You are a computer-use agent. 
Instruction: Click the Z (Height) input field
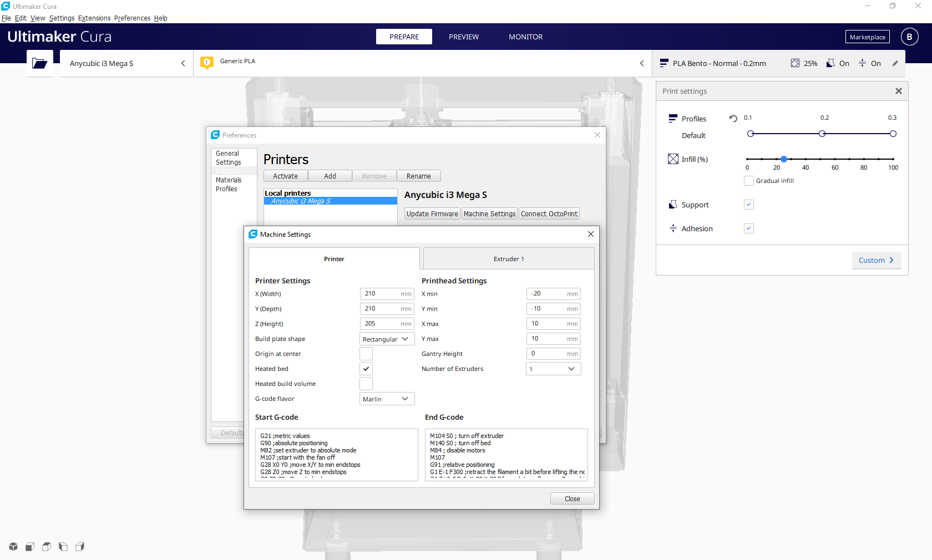[x=387, y=324]
